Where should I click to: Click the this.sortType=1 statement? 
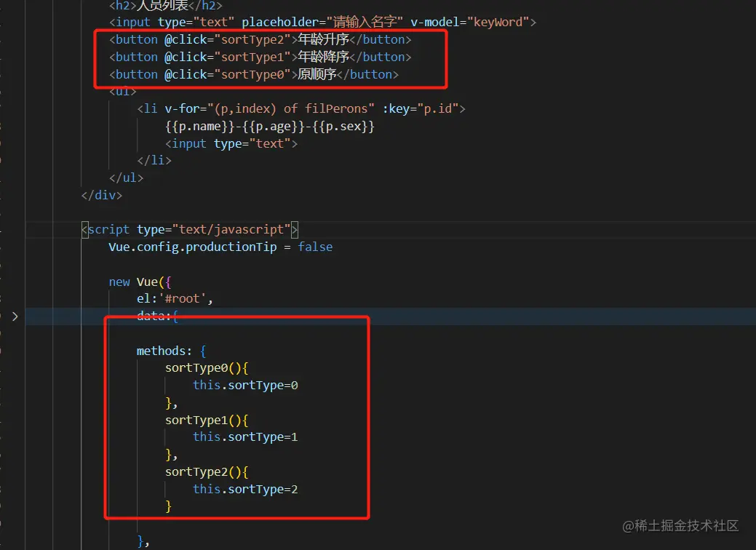coord(245,437)
